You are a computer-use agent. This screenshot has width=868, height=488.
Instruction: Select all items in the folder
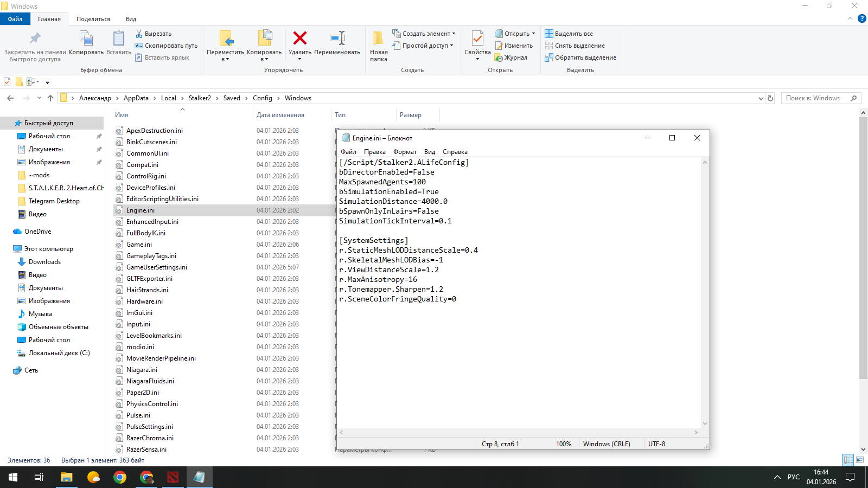click(x=569, y=34)
